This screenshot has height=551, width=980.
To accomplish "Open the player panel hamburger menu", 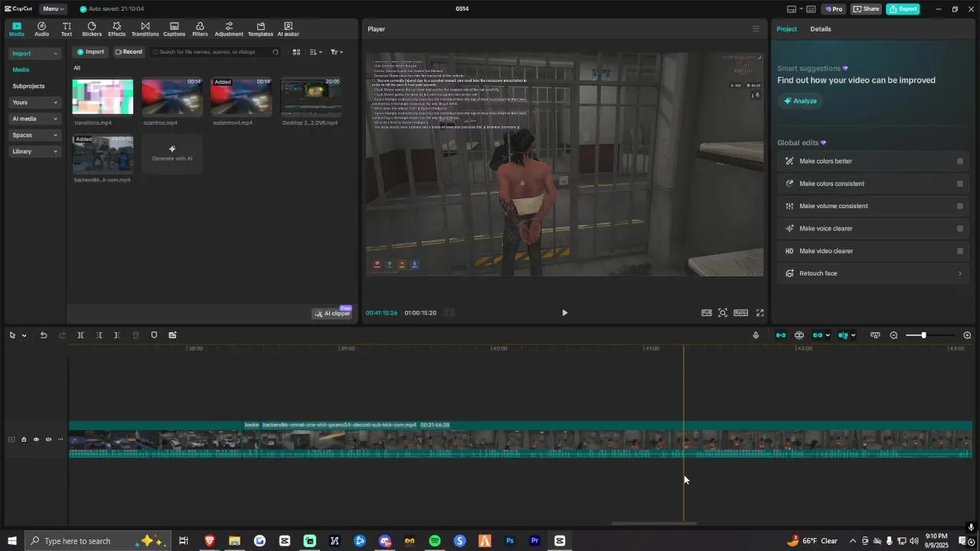I will 755,29.
